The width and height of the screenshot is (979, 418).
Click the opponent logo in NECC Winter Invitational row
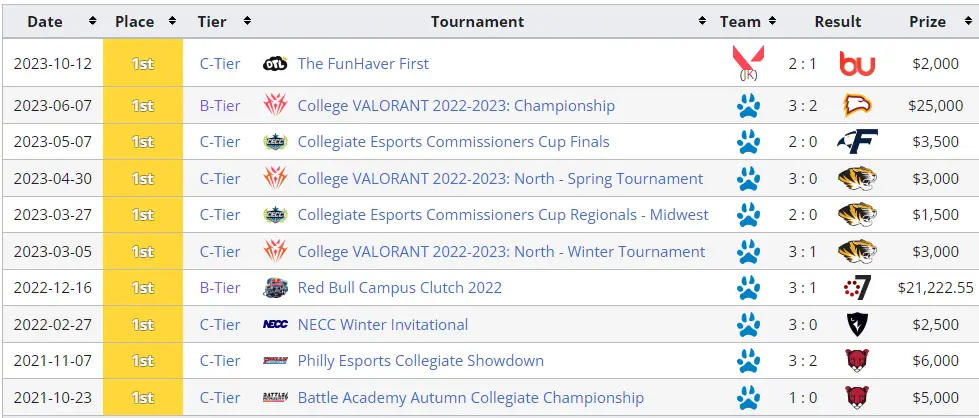(x=857, y=324)
